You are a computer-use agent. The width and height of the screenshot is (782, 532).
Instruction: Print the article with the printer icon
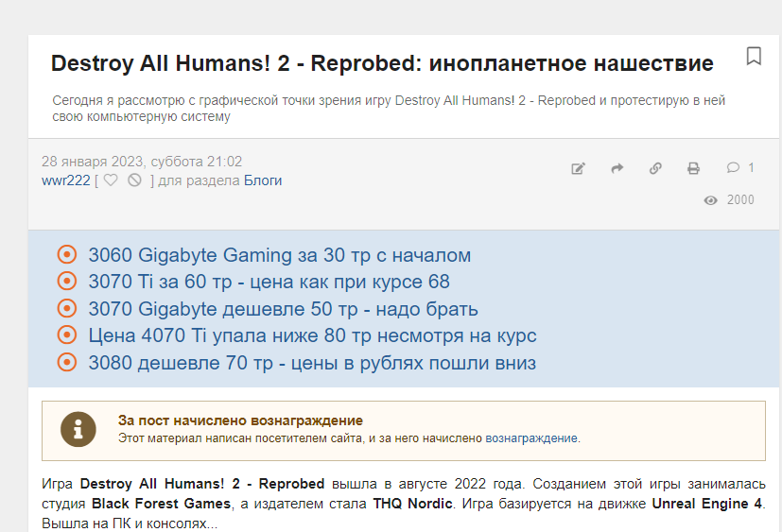[693, 168]
